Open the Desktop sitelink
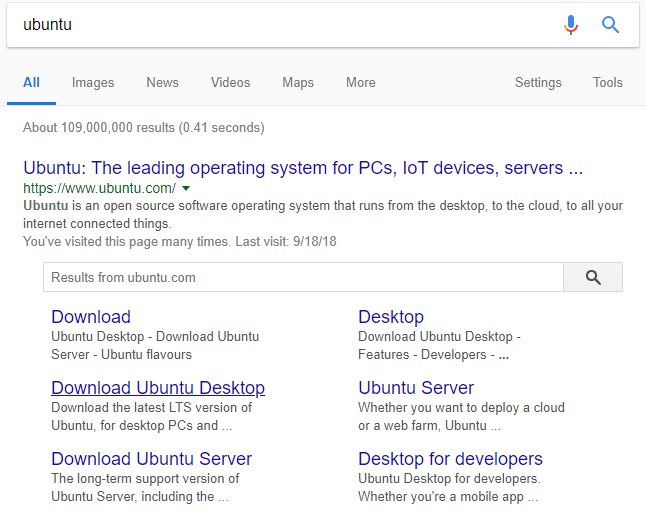The width and height of the screenshot is (646, 519). point(391,317)
